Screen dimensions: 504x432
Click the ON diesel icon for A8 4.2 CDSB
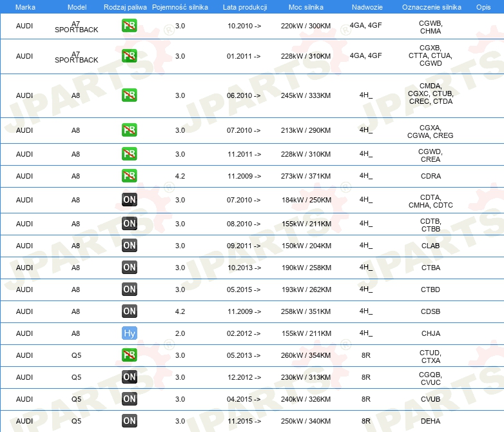(x=129, y=311)
